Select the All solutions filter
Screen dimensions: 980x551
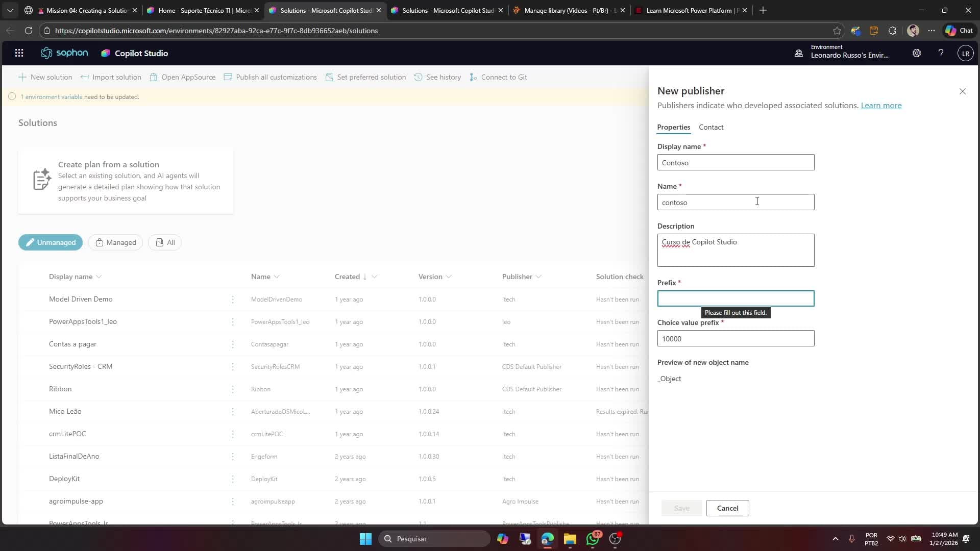[165, 242]
